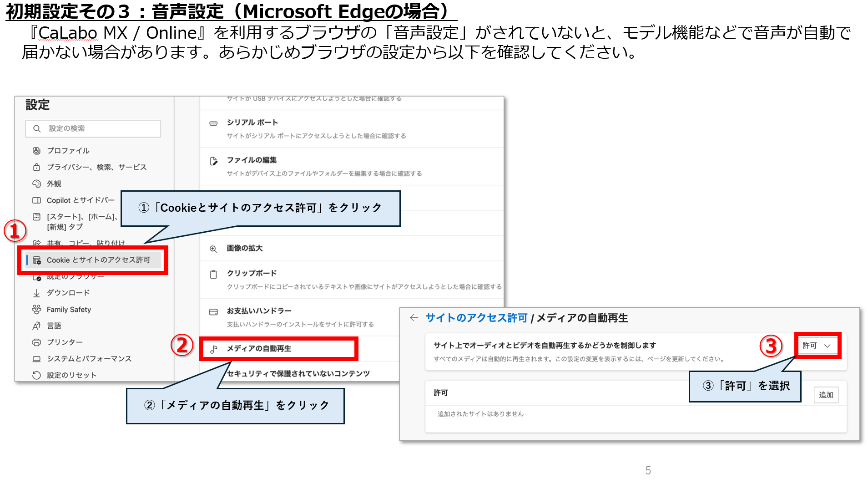Open プロファイル in the settings sidebar
868x489 pixels.
68,151
